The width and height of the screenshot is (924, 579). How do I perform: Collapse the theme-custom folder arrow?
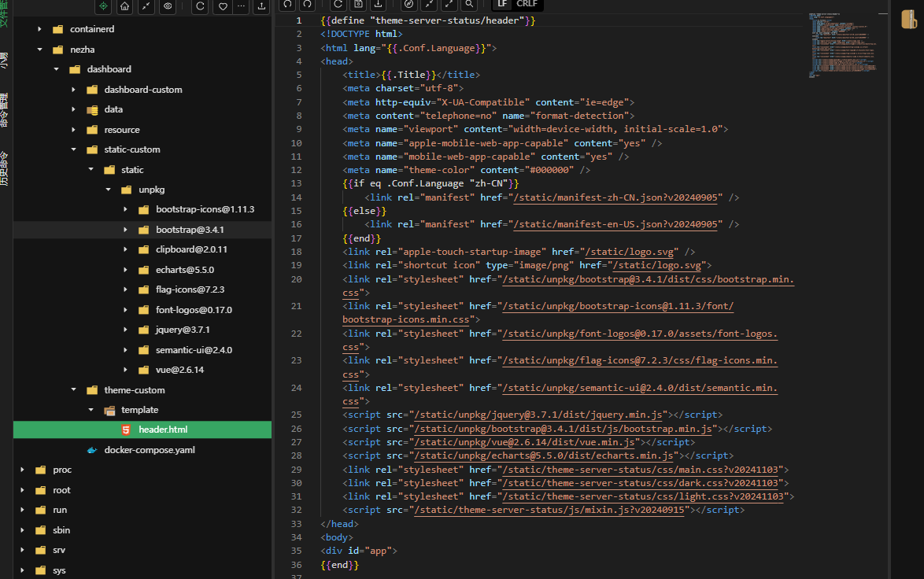[x=74, y=390]
